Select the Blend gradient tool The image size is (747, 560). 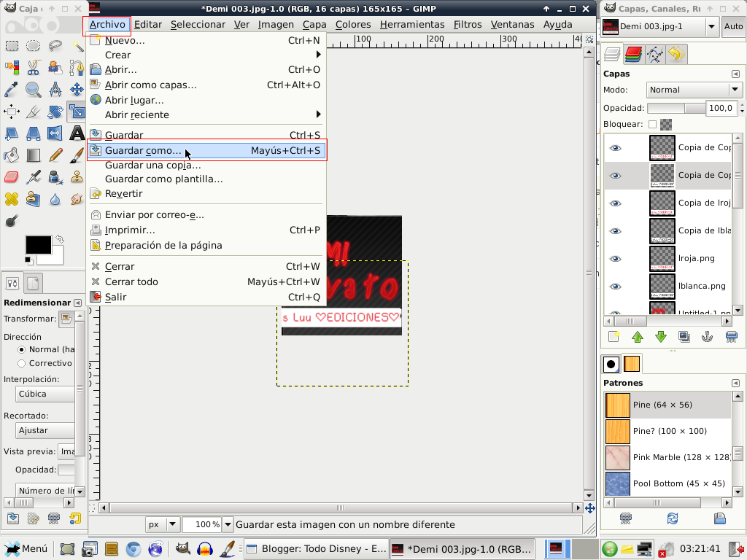(33, 155)
